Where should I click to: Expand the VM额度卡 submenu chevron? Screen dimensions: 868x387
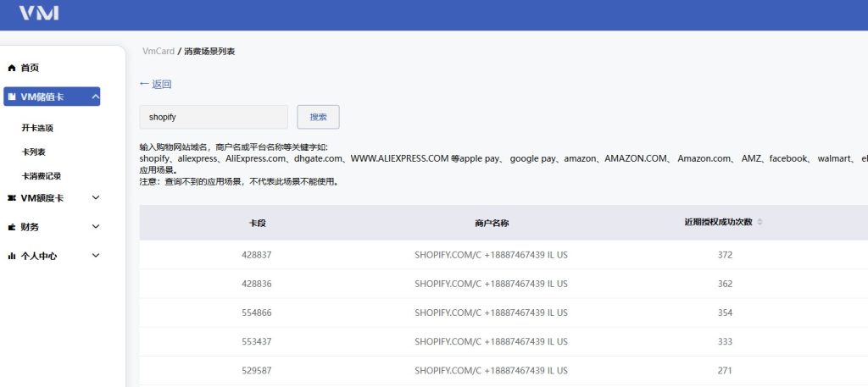click(95, 198)
